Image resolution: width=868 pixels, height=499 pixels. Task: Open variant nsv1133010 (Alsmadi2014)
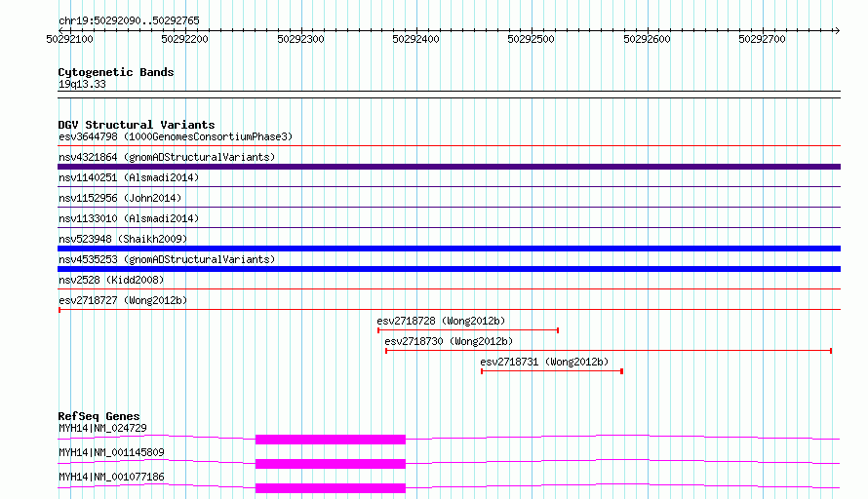tap(129, 218)
